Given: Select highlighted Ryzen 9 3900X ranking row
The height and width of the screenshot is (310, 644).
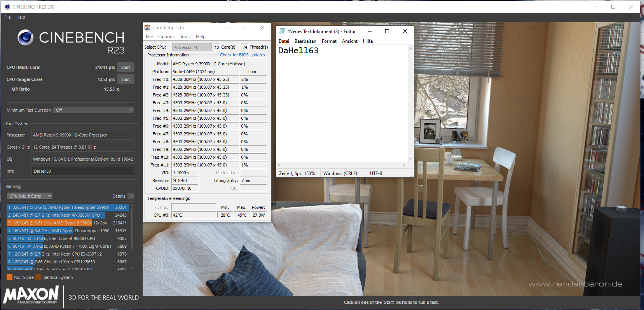Looking at the screenshot, I should pos(67,223).
